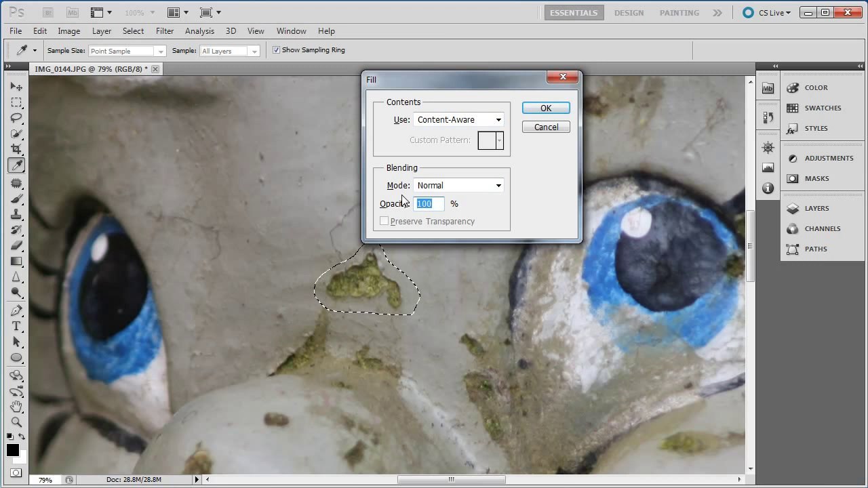Open Mini Bridge panel icon in dock

click(768, 88)
